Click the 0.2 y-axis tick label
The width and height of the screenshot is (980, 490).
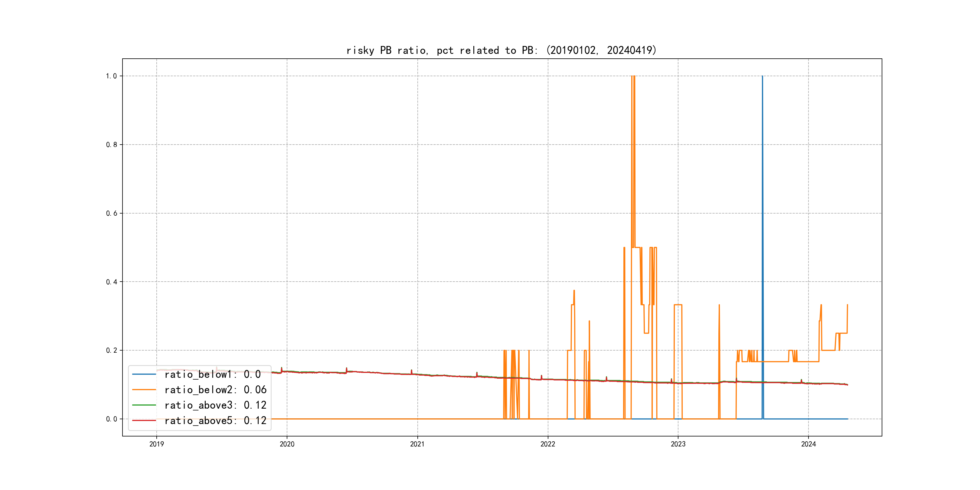pos(111,350)
